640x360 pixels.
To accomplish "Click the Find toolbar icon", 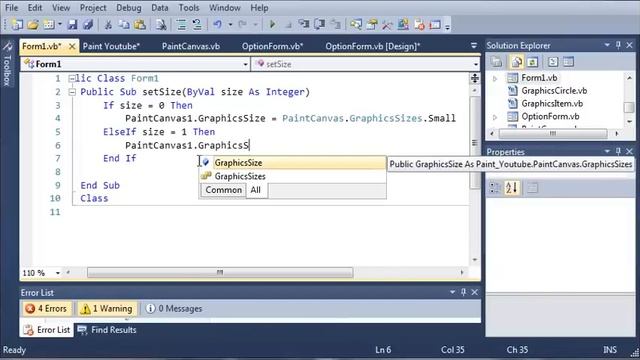I will (161, 24).
